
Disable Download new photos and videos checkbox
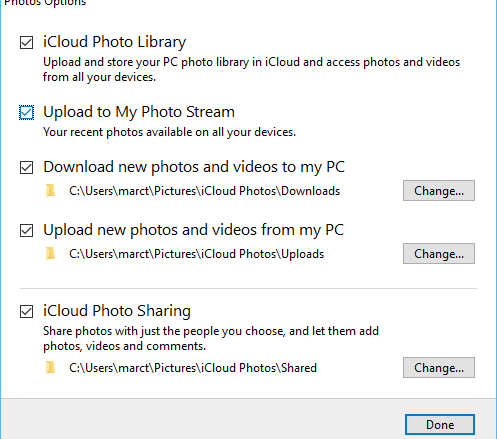point(26,167)
